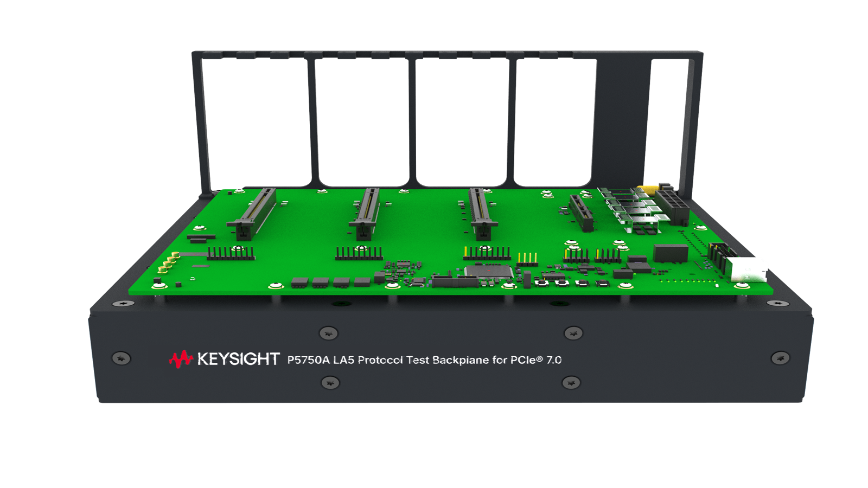Click the red Keysight waveform logo
Viewport: 868px width, 488px height.
coord(181,359)
